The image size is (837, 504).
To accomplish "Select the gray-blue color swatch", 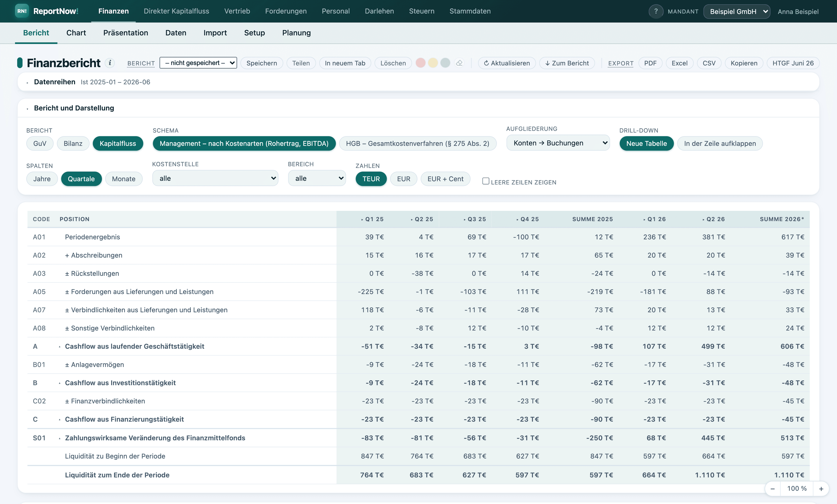I will coord(445,63).
